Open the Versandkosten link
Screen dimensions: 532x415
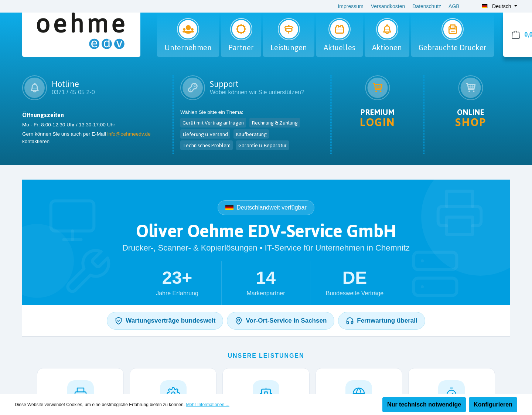(x=388, y=6)
